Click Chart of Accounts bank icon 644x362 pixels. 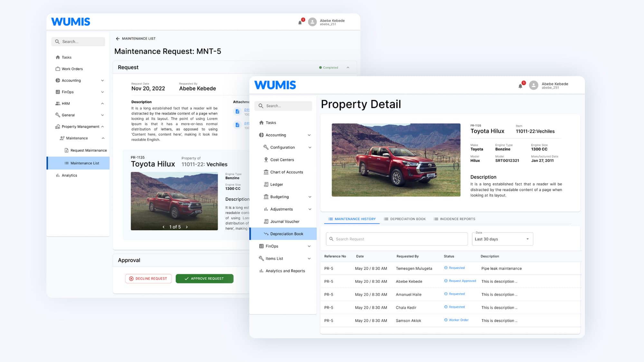pos(266,172)
